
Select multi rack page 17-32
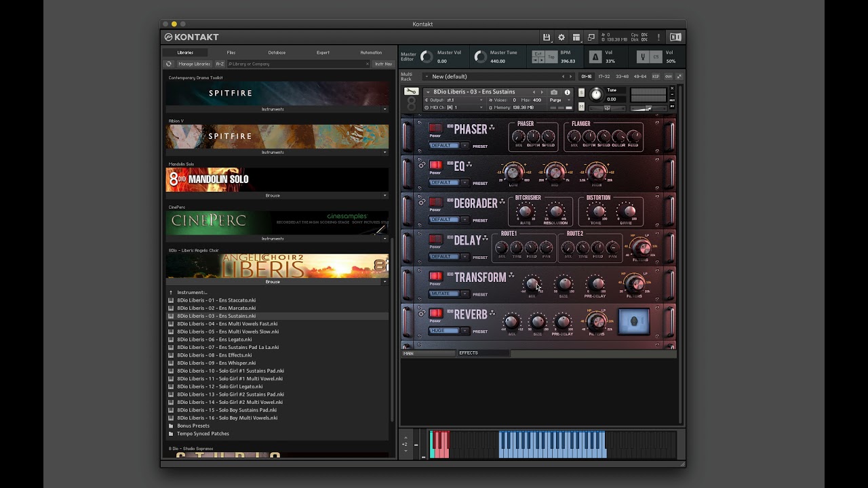point(604,77)
